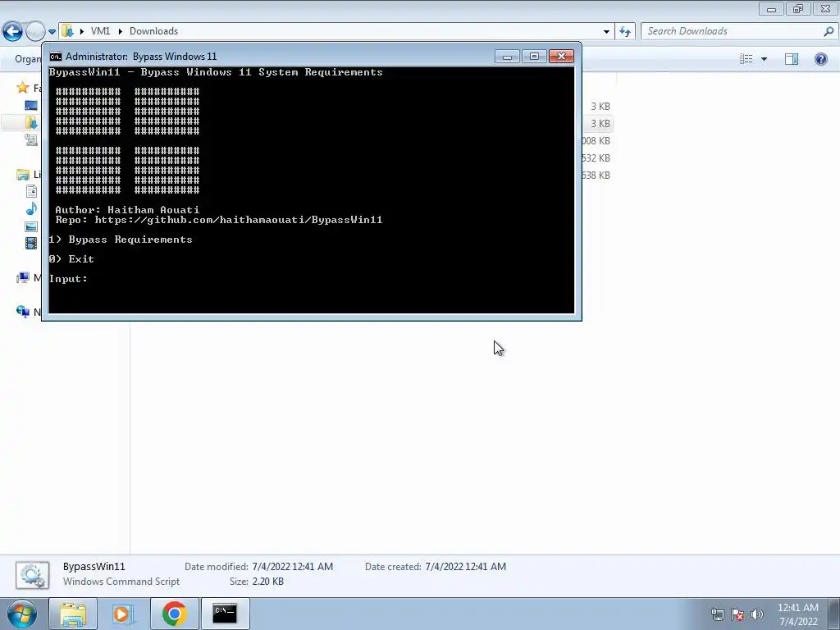Select VM1 in the address breadcrumb
This screenshot has height=630, width=840.
pyautogui.click(x=100, y=31)
